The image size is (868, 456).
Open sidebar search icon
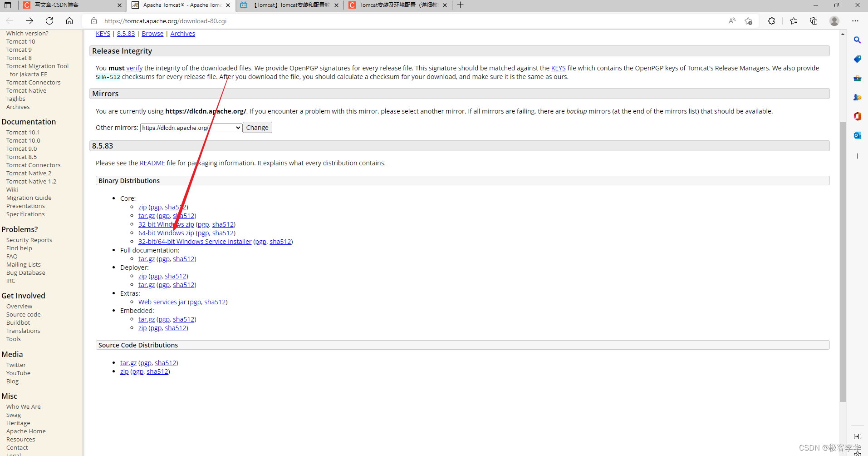[857, 40]
